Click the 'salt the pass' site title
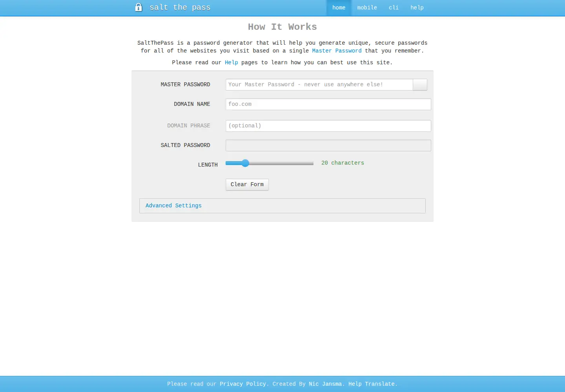This screenshot has width=565, height=392. [x=180, y=7]
